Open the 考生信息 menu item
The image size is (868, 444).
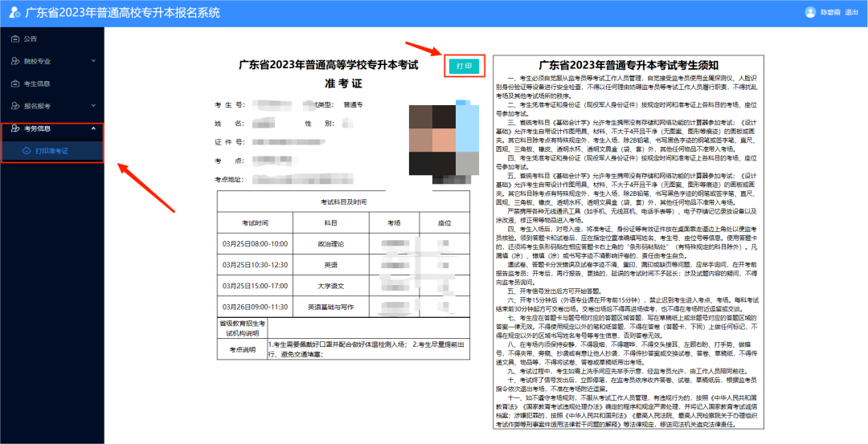[37, 84]
